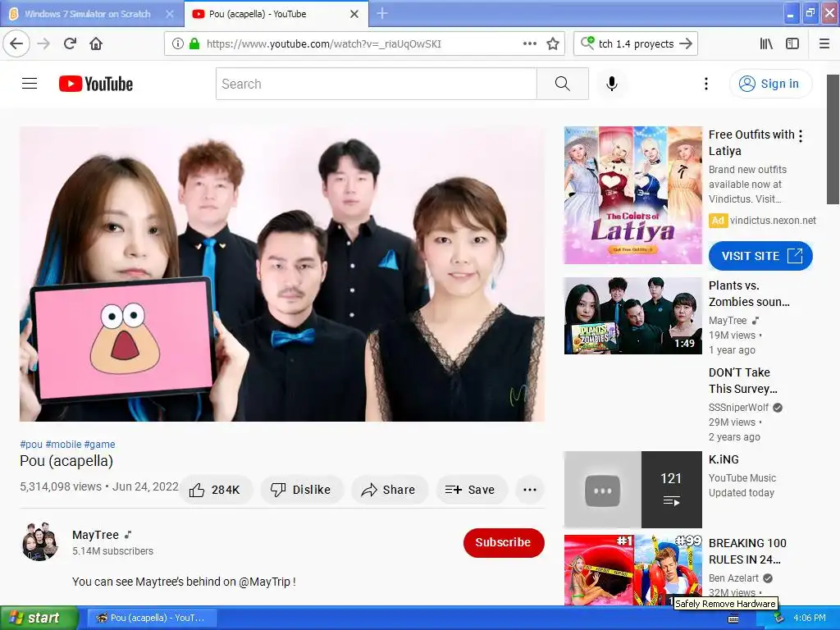Screen dimensions: 840x630
Task: Click the VISIT SITE ad button
Action: pos(760,256)
